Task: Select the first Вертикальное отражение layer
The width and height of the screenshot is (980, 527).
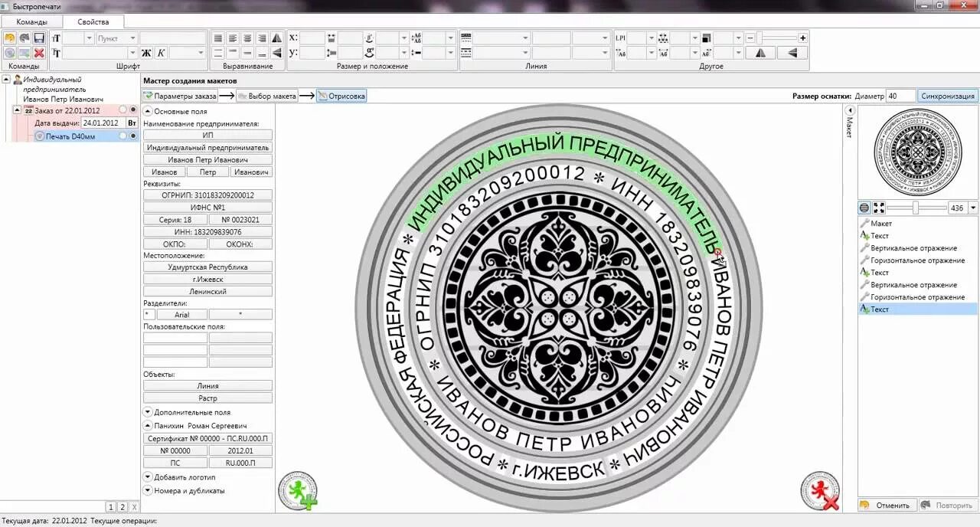Action: tap(917, 248)
